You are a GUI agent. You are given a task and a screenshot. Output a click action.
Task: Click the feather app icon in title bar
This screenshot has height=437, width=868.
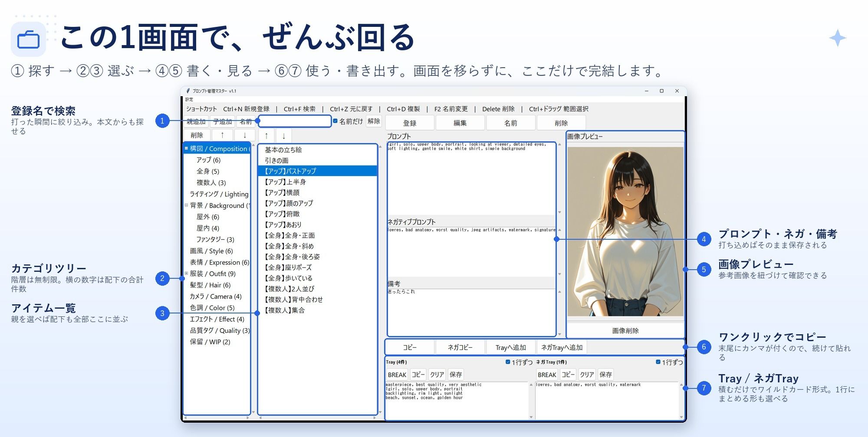188,91
